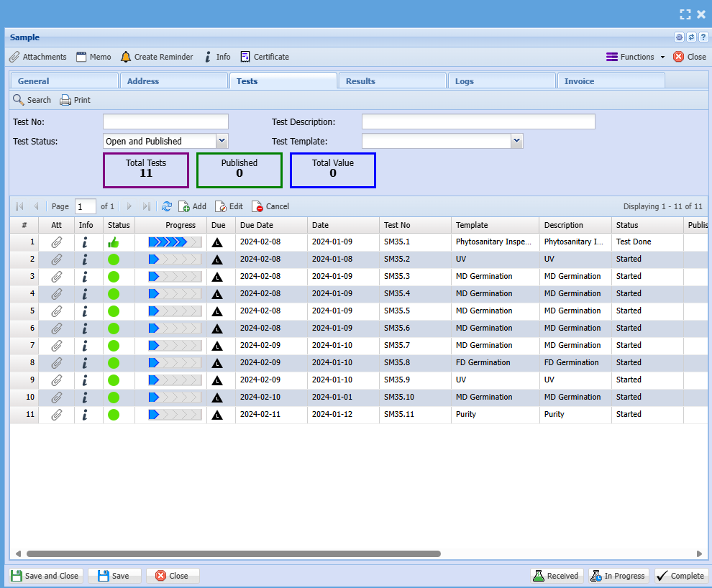Open the info icon for test SM35.3

85,277
